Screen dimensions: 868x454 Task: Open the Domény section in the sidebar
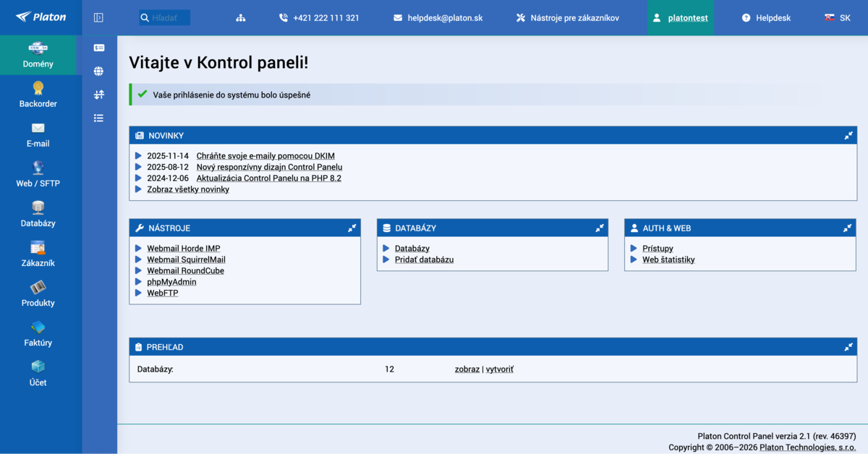click(x=38, y=55)
